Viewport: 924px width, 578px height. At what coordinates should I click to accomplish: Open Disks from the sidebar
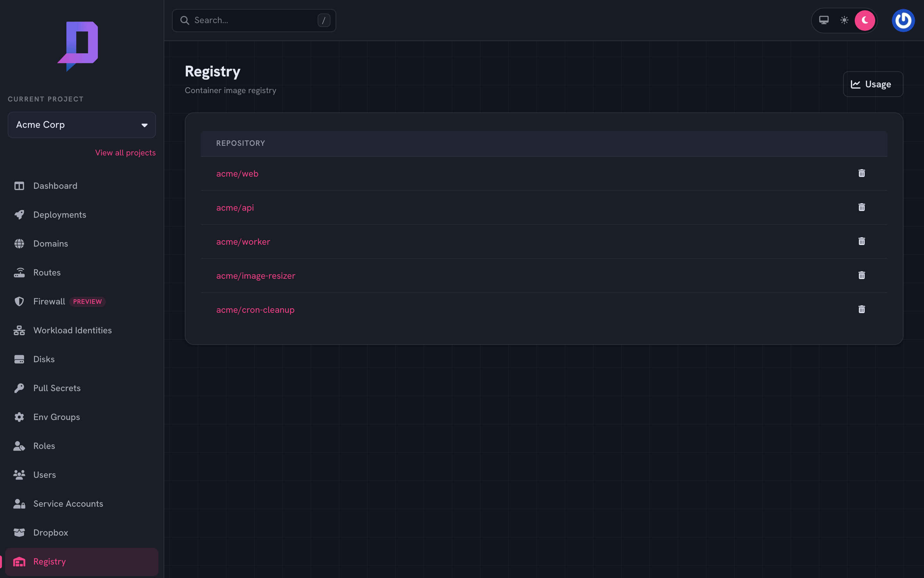[x=81, y=359]
